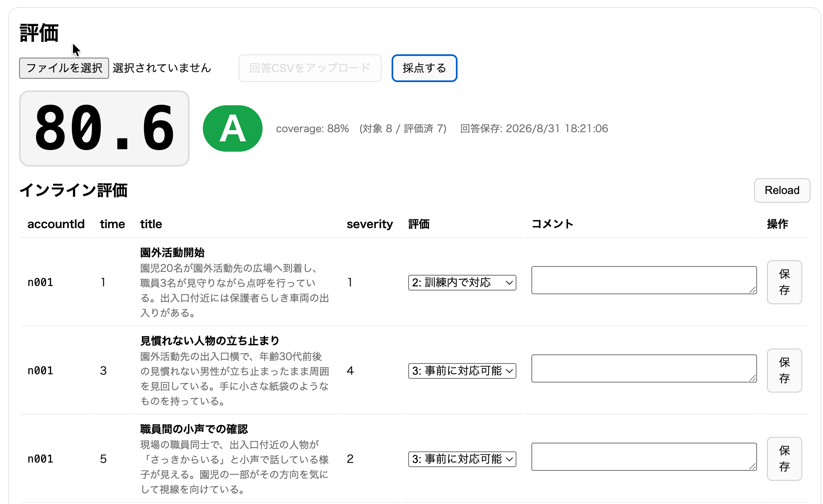The height and width of the screenshot is (504, 823).
Task: Click the 評価 column header
Action: (x=419, y=224)
